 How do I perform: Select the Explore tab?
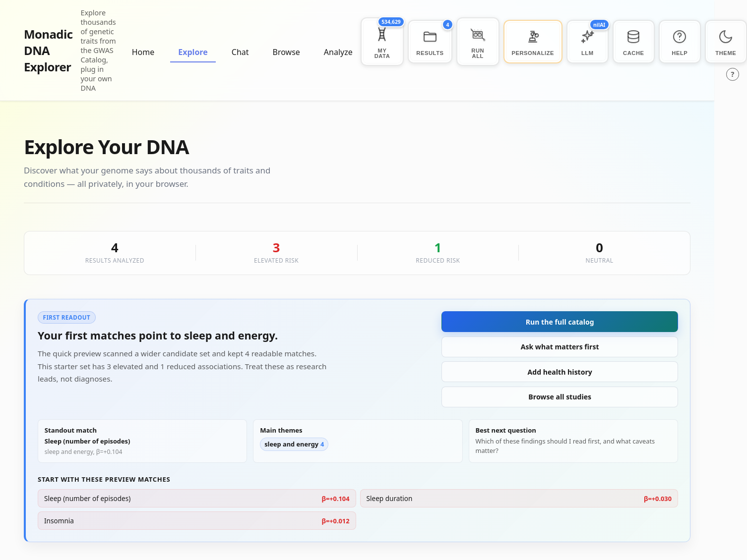click(x=193, y=52)
